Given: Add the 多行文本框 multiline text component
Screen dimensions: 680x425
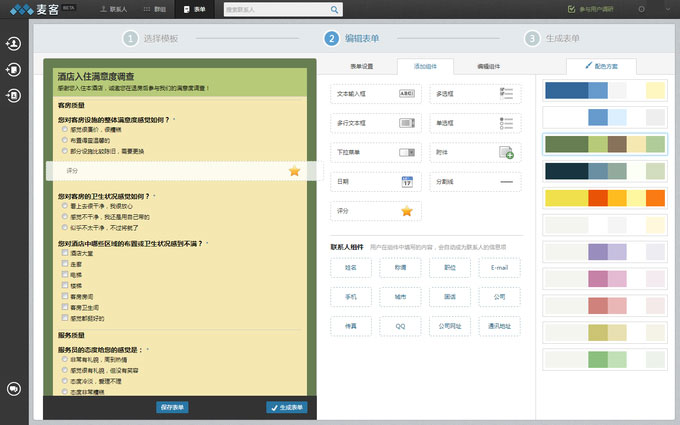Looking at the screenshot, I should point(375,123).
